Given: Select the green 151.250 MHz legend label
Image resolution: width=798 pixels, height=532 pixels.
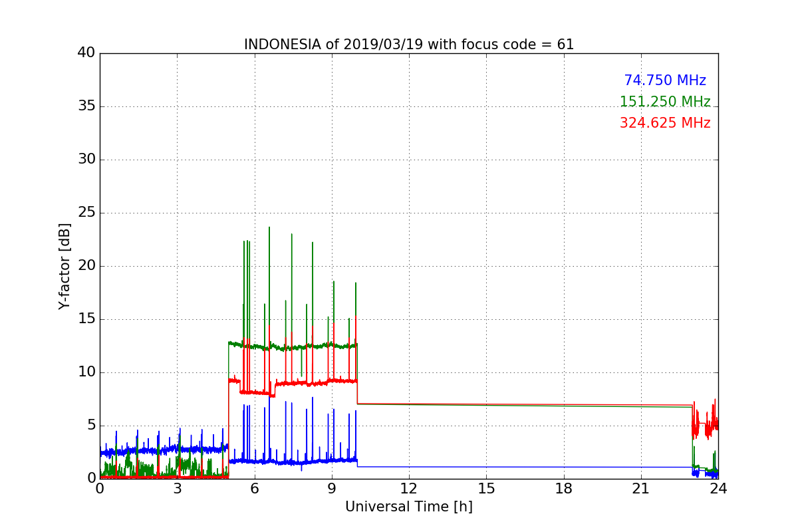Looking at the screenshot, I should [665, 102].
